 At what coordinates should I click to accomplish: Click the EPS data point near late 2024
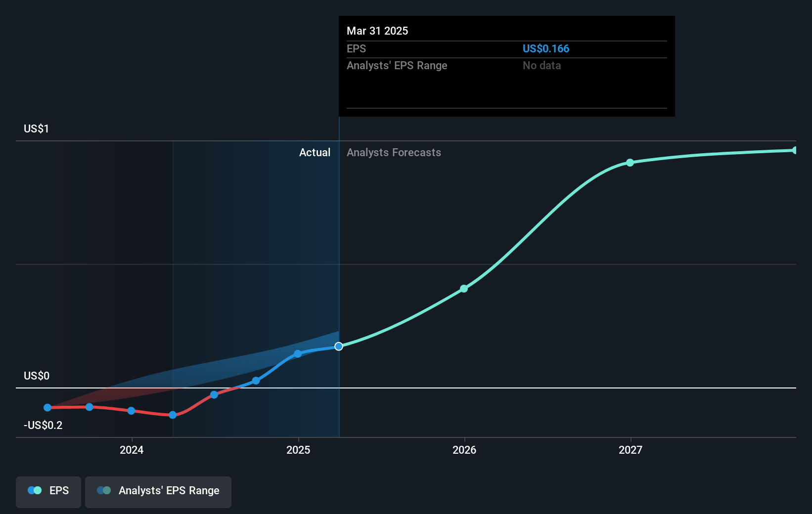[256, 381]
